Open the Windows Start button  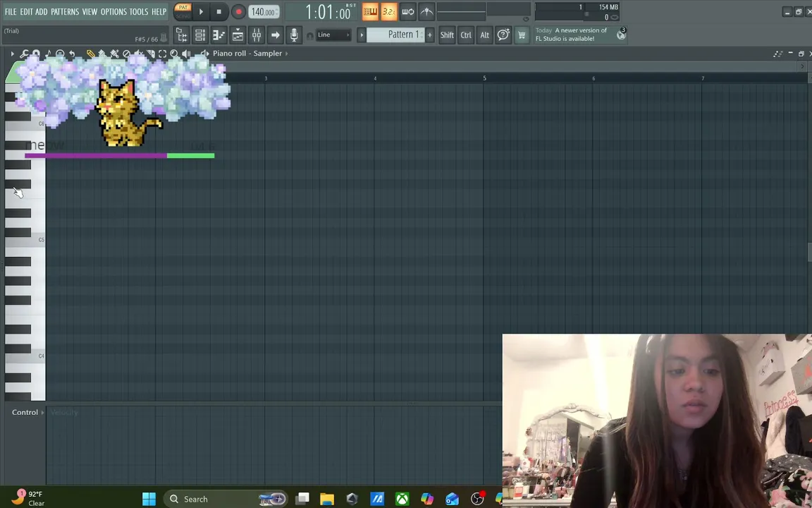[149, 499]
